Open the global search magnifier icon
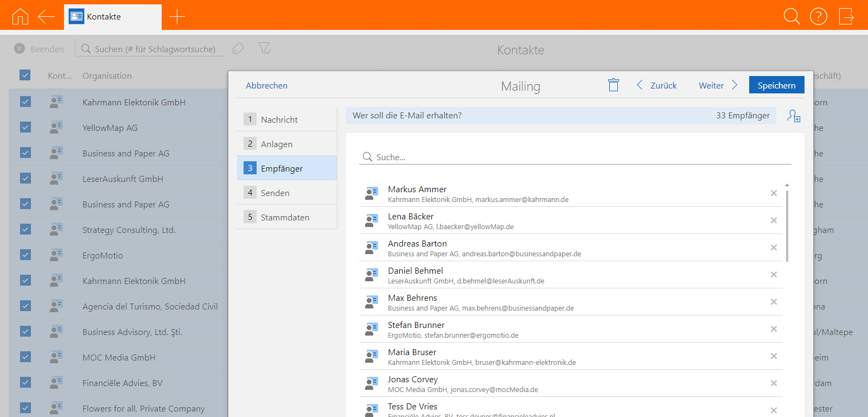 click(792, 16)
